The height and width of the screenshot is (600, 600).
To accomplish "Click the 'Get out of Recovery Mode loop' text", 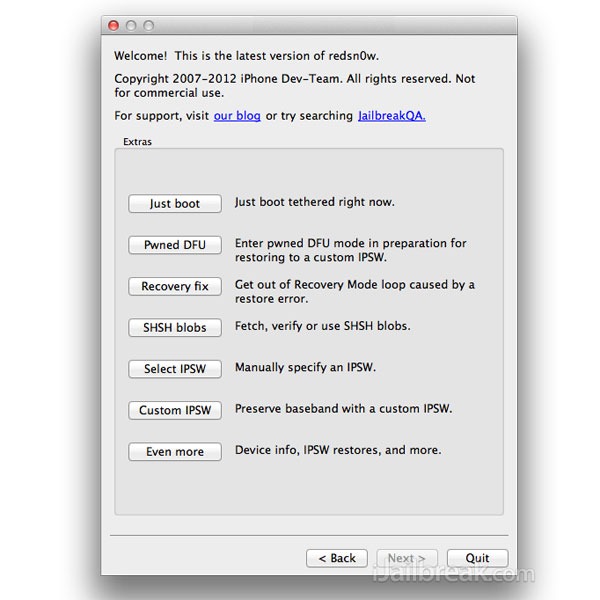I will pos(355,291).
